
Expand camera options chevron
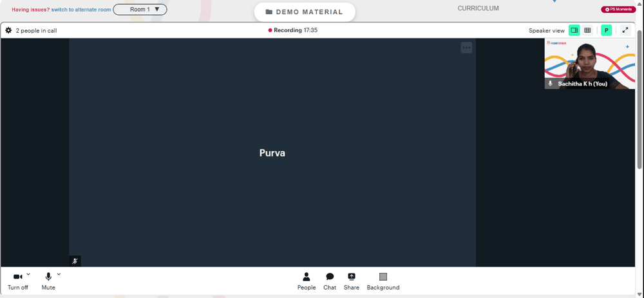(28, 274)
